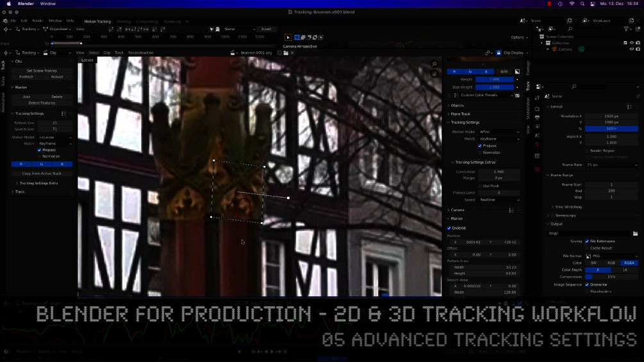Click the only-selected arrow icon in dopesheet header
The width and height of the screenshot is (644, 362).
click(211, 29)
